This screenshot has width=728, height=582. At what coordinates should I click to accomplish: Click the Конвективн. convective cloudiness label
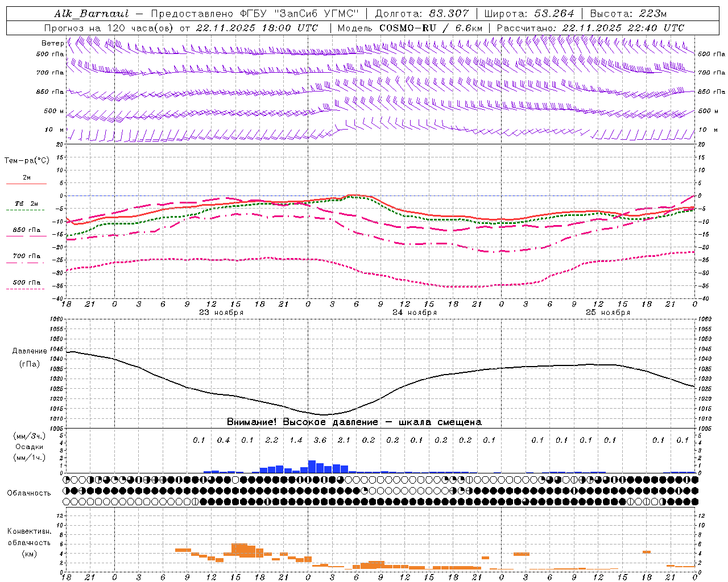(29, 531)
